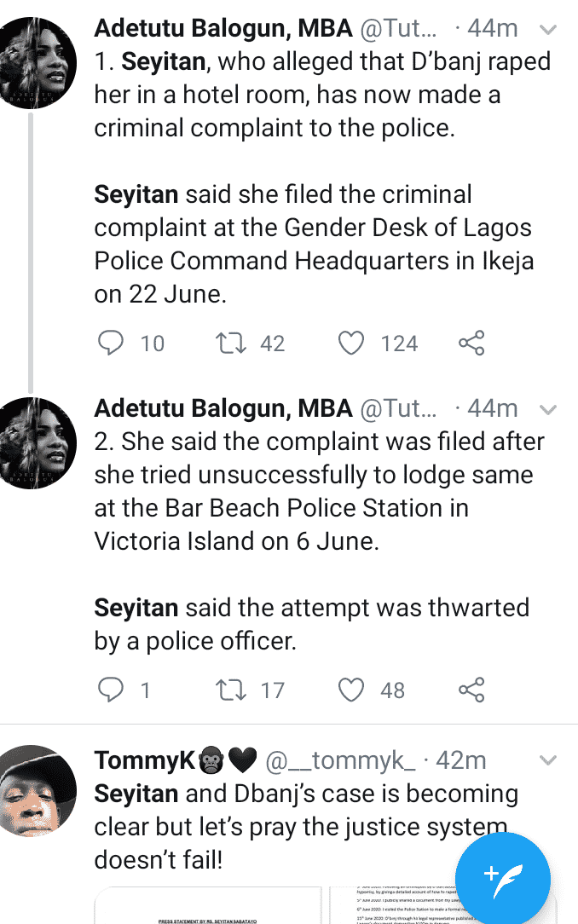This screenshot has width=578, height=924.
Task: Share the first tweet by Adetutu Balogun
Action: [x=471, y=343]
